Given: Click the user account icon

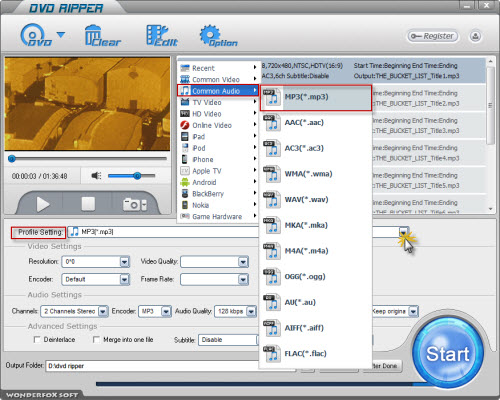Looking at the screenshot, I should pyautogui.click(x=475, y=36).
